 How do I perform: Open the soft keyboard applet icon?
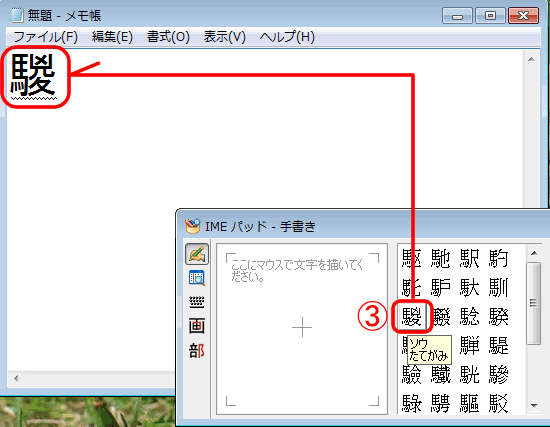pos(197,302)
